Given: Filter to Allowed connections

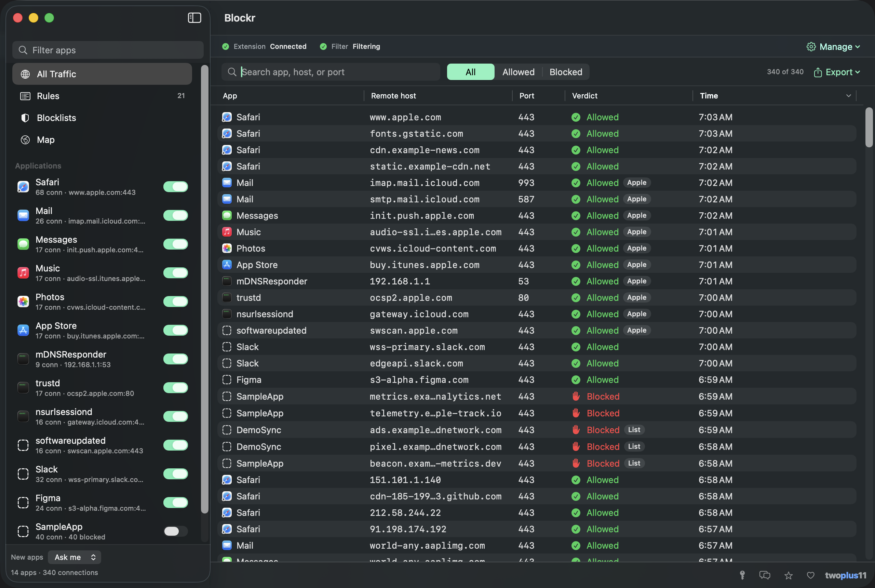Looking at the screenshot, I should click(518, 72).
